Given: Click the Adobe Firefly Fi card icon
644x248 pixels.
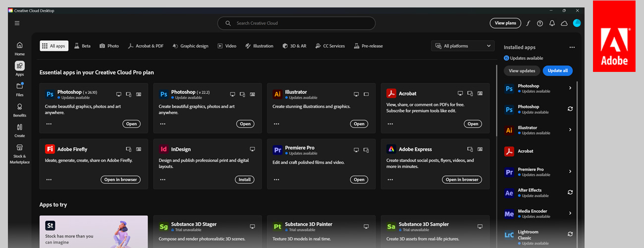Looking at the screenshot, I should click(x=50, y=149).
